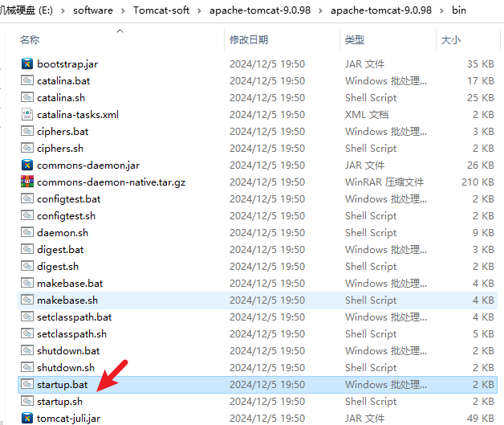
Task: Select the file name shutdown.bat
Action: point(68,350)
